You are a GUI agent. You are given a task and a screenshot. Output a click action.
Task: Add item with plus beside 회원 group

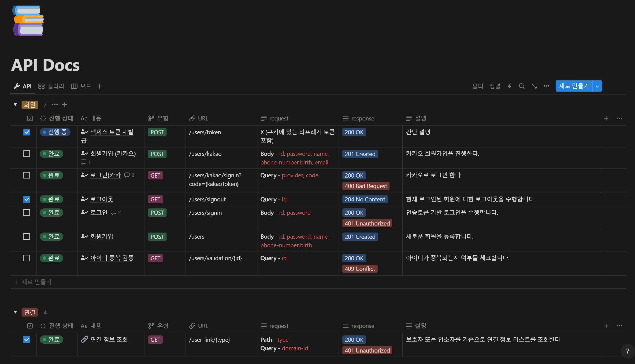click(65, 105)
